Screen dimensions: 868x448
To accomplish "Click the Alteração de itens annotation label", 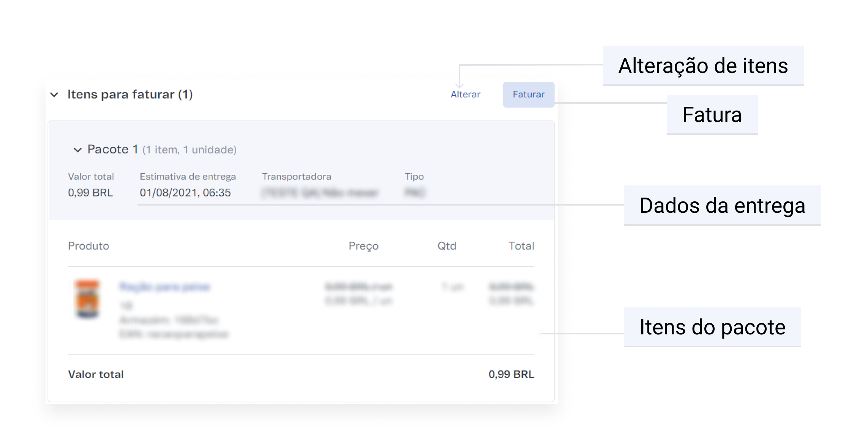I will coord(703,66).
